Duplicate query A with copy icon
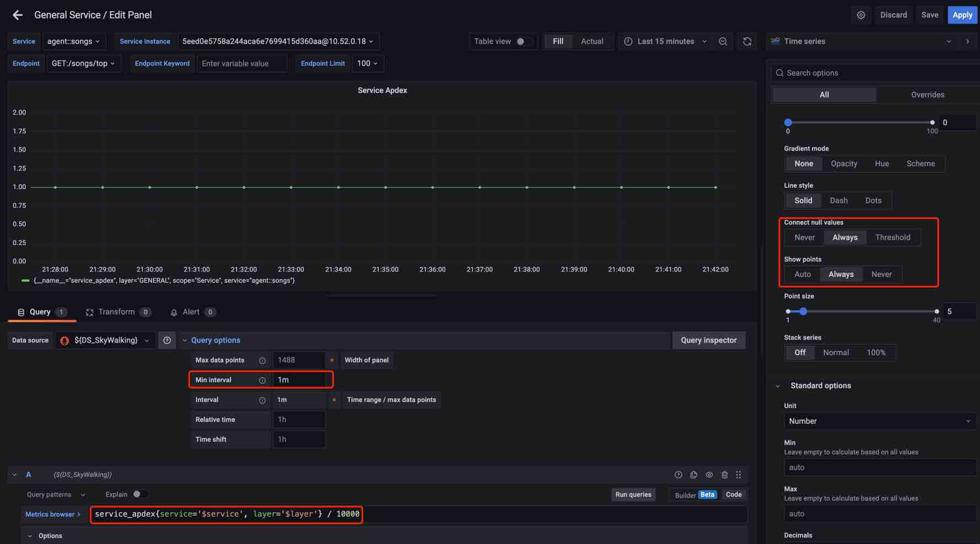Viewport: 980px width, 544px height. pos(693,475)
